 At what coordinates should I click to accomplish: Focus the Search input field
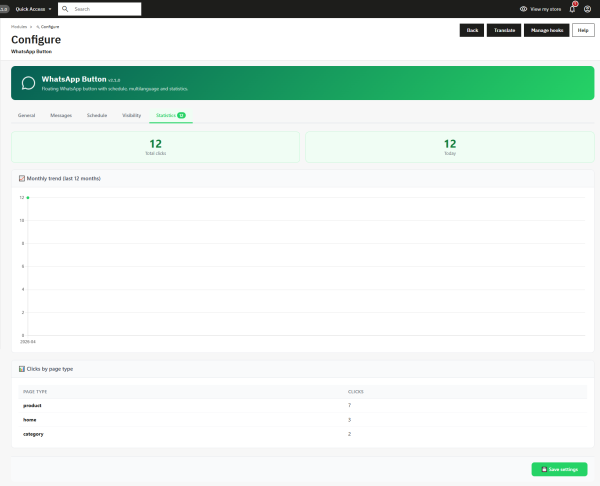pyautogui.click(x=99, y=9)
